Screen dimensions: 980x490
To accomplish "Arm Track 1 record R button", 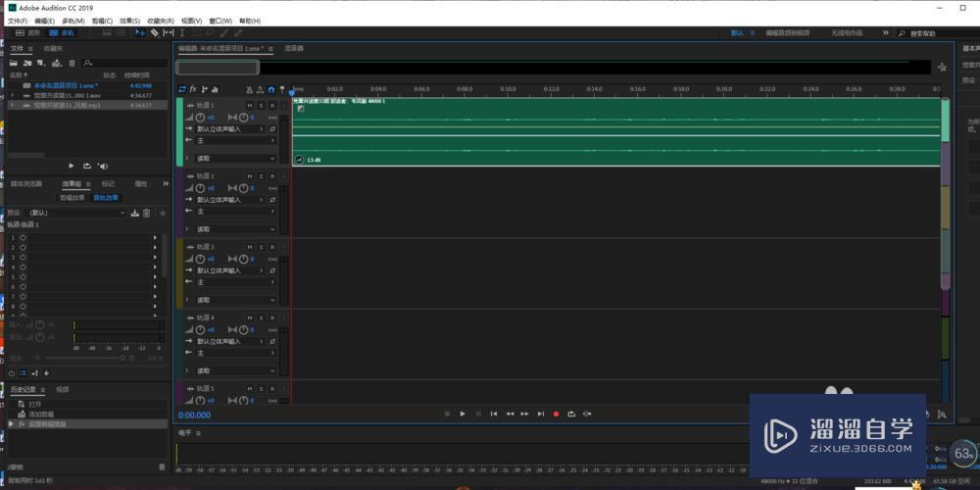I will click(x=272, y=106).
